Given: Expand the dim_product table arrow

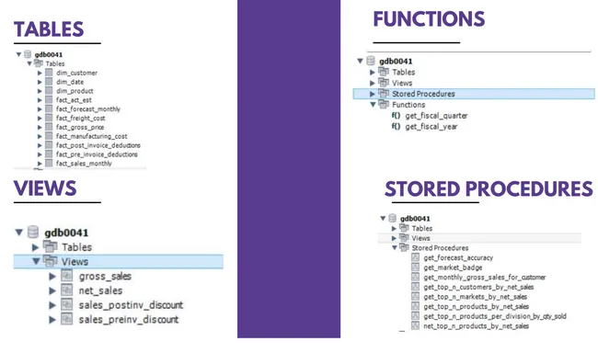Looking at the screenshot, I should tap(40, 91).
